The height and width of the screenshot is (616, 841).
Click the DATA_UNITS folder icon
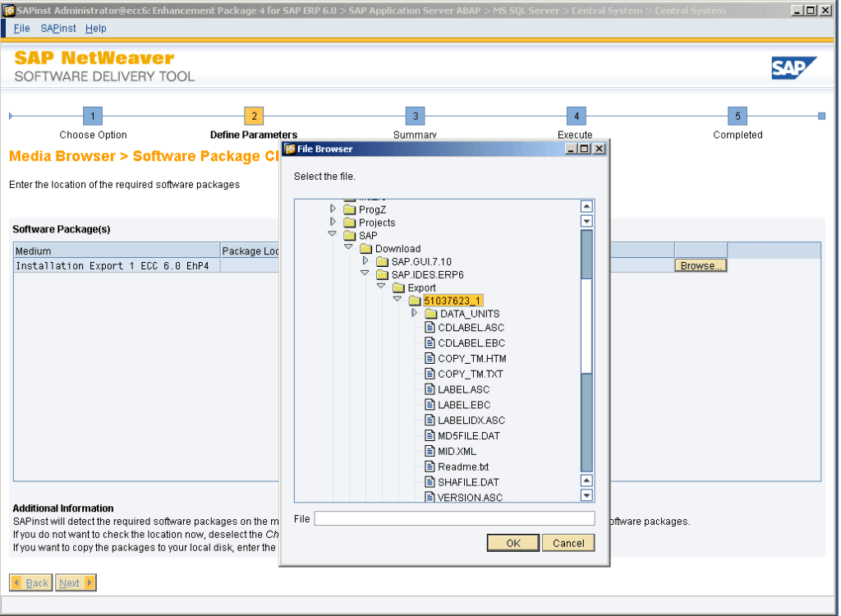tap(431, 314)
